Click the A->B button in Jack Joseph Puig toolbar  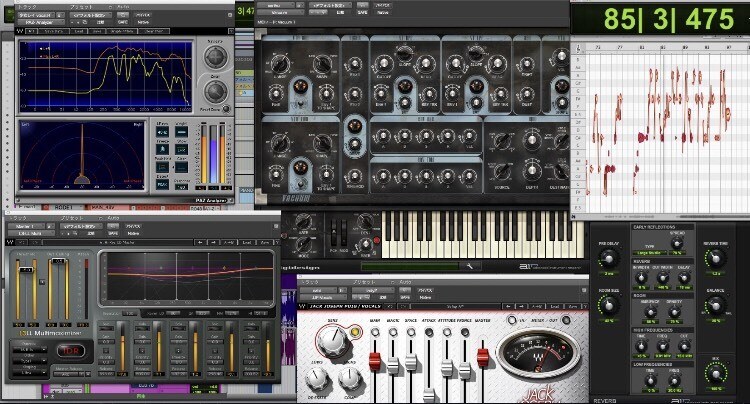(537, 306)
